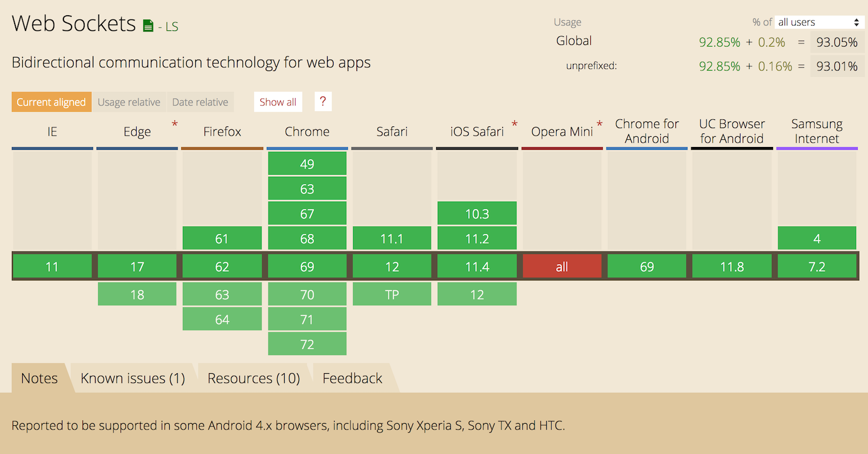The width and height of the screenshot is (868, 454).
Task: Open the Notes tab
Action: coord(39,378)
